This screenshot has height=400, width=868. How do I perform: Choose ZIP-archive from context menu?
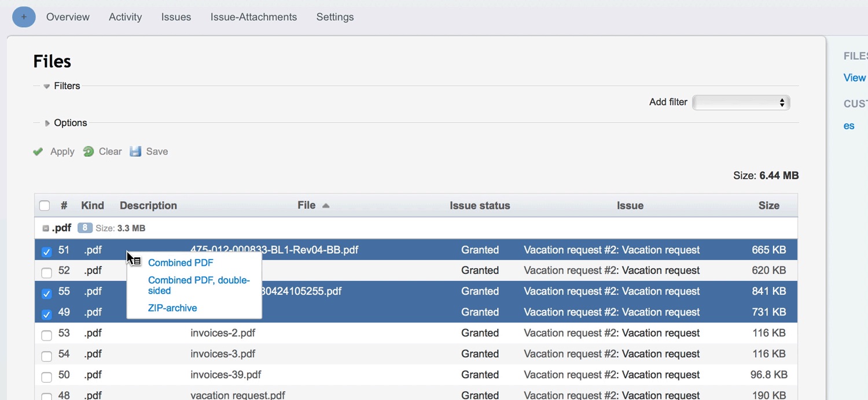point(172,308)
